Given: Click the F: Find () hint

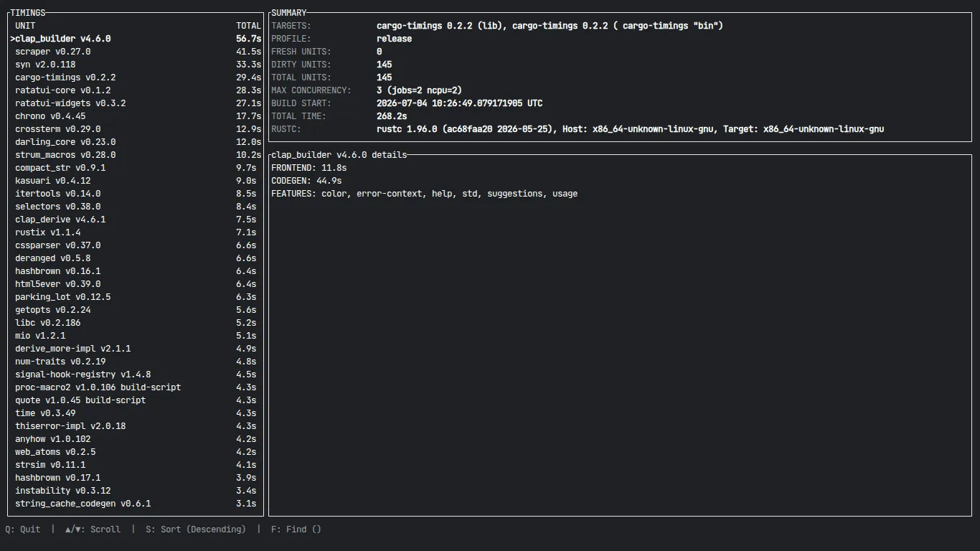Looking at the screenshot, I should pos(296,529).
